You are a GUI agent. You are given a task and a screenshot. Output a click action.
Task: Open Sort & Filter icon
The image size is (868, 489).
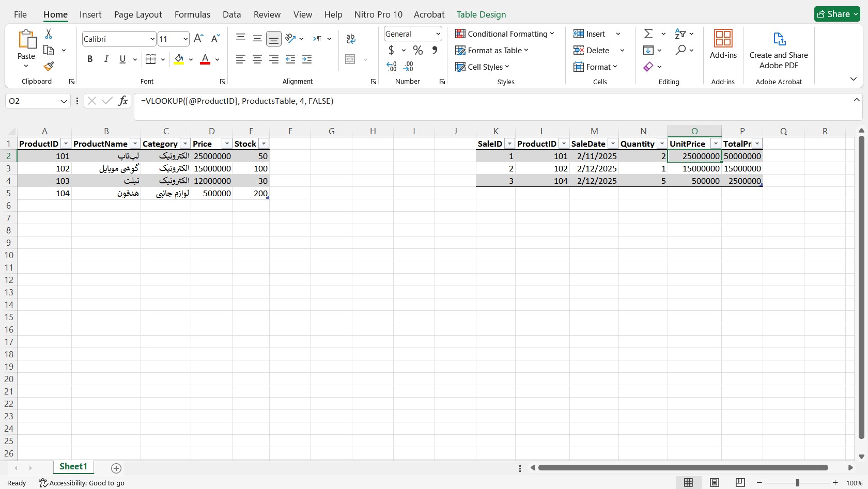point(680,34)
